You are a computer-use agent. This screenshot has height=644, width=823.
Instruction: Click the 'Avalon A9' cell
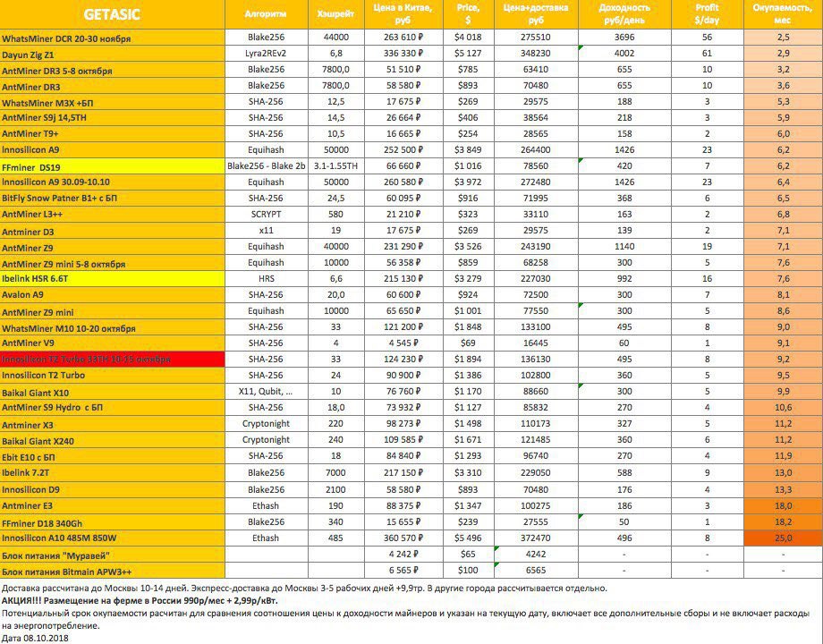pyautogui.click(x=113, y=295)
